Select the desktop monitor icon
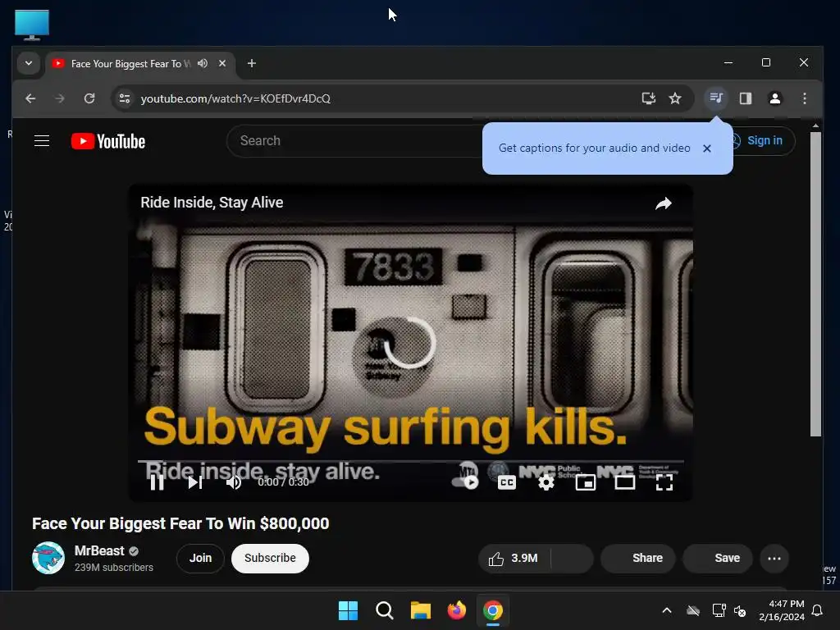This screenshot has height=630, width=840. 32,25
